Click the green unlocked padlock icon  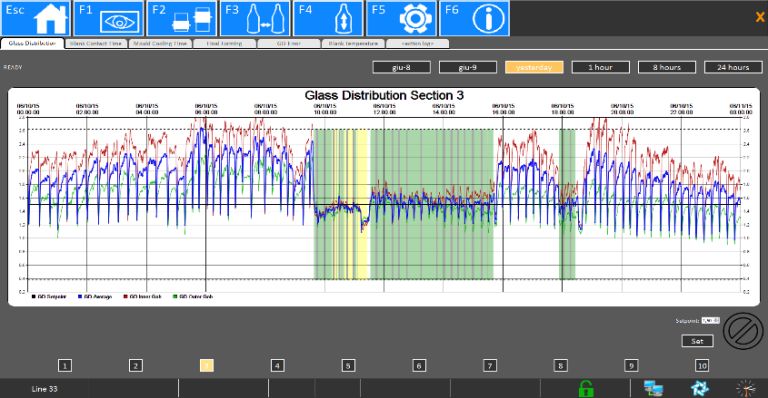coord(586,389)
